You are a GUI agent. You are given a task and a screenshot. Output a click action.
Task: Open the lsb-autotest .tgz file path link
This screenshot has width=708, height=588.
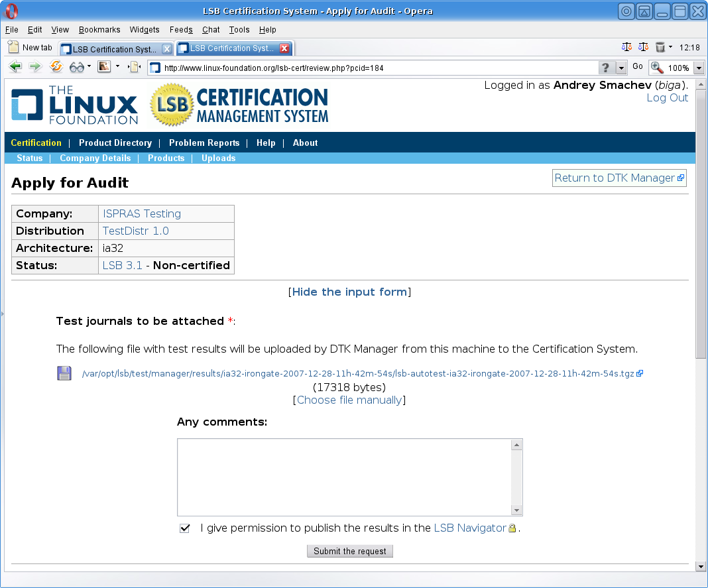(358, 373)
